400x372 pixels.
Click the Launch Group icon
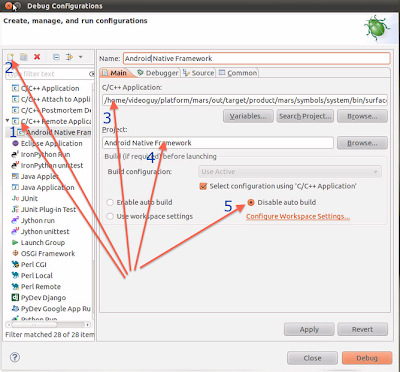tap(15, 242)
